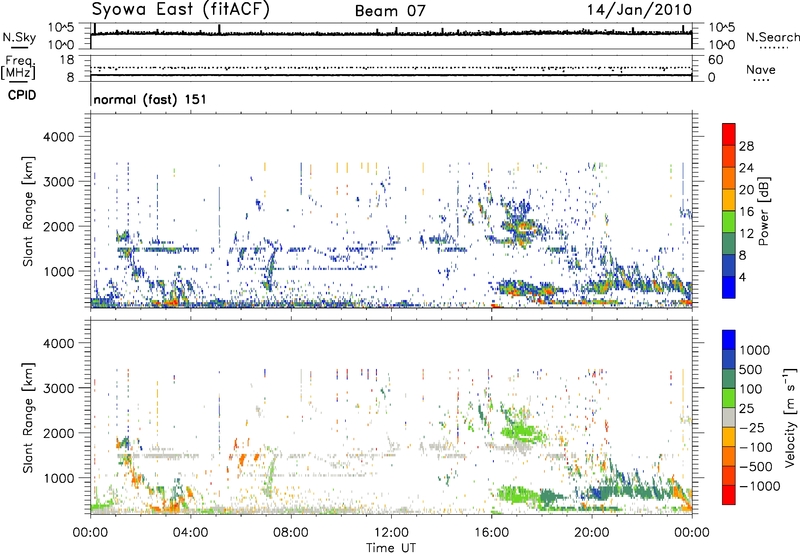Screen dimensions: 800x554
Task: Click the '-500' velocity colorbar tick label
Action: click(x=756, y=466)
